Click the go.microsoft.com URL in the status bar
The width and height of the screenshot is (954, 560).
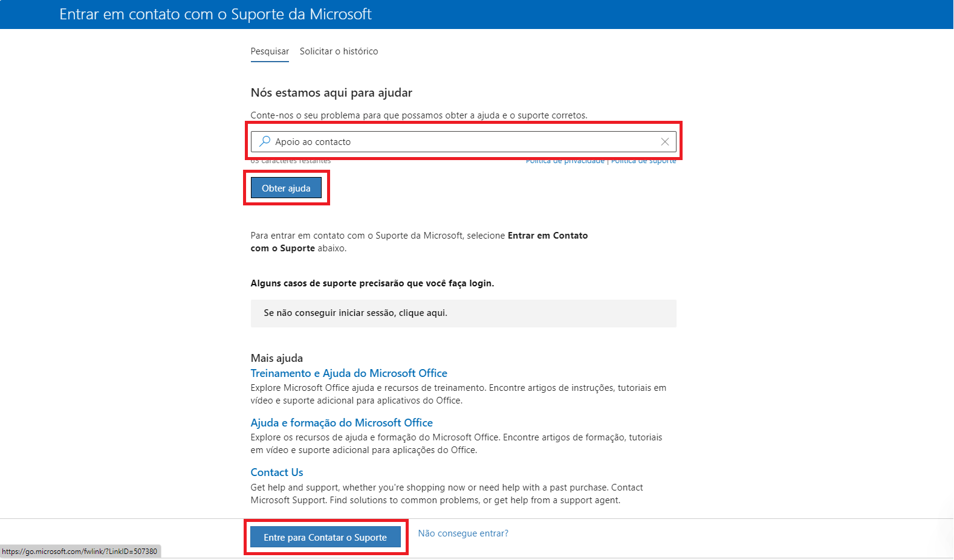(x=80, y=552)
